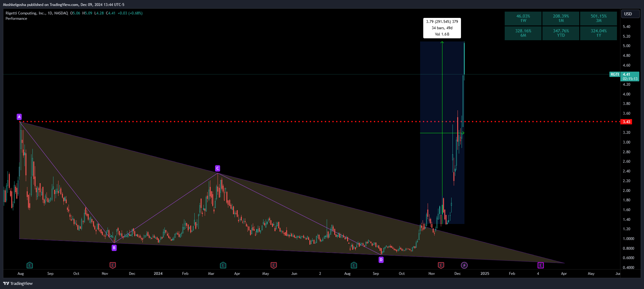Click the TradingView logo

point(18,283)
